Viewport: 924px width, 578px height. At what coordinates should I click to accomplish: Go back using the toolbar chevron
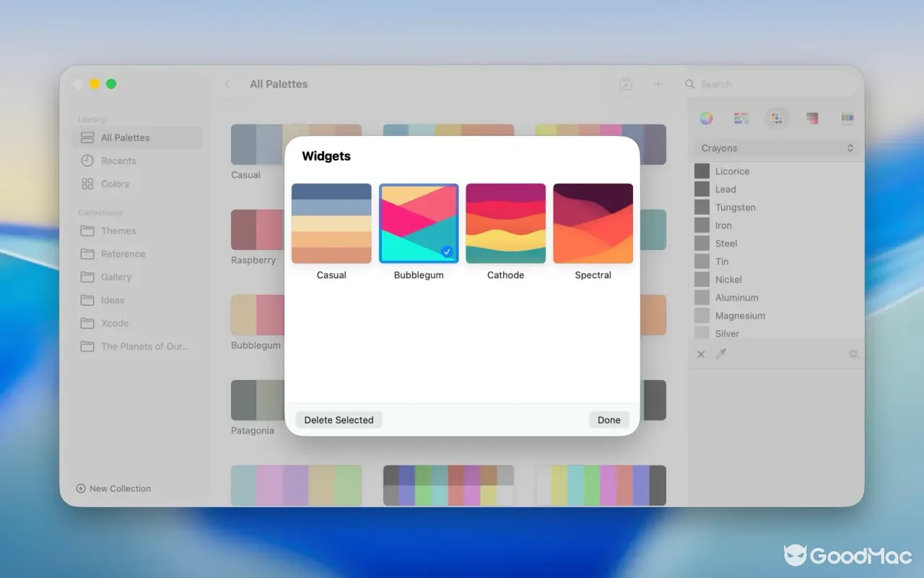click(227, 84)
